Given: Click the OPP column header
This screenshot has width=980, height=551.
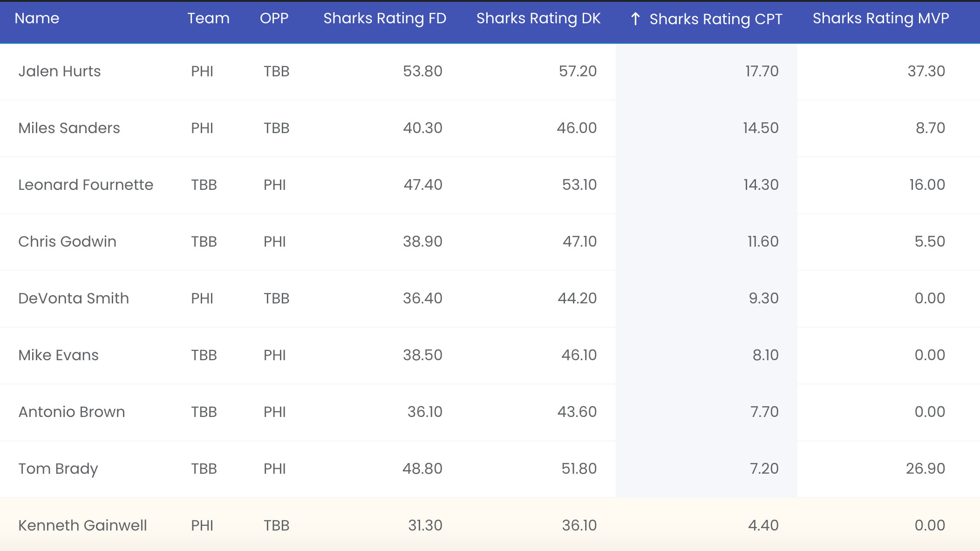Looking at the screenshot, I should [274, 18].
